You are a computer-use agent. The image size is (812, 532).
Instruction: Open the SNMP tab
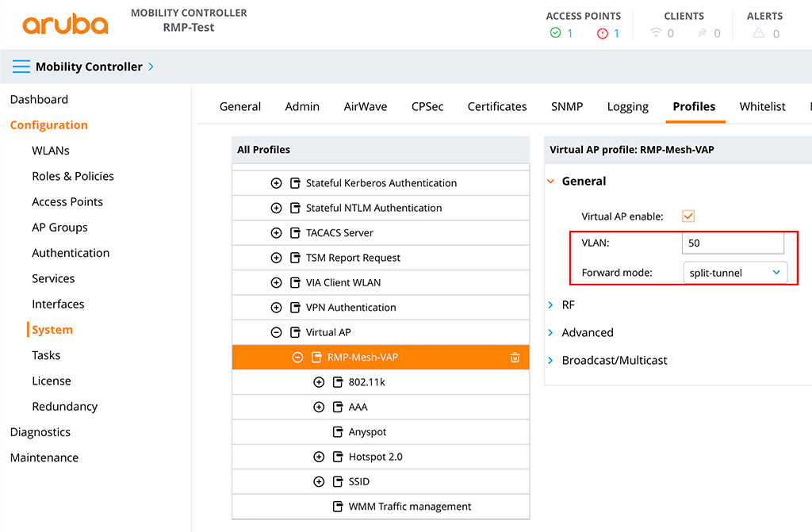[x=566, y=106]
